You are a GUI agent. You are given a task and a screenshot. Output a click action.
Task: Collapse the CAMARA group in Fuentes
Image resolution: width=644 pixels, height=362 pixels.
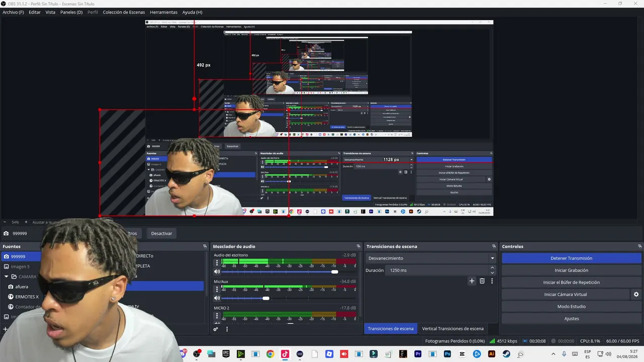[x=7, y=277]
